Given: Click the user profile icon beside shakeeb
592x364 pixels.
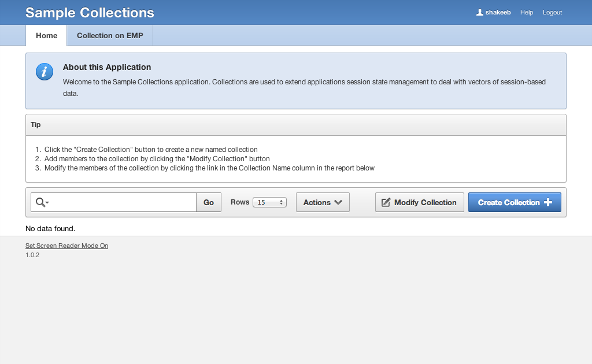Looking at the screenshot, I should pos(479,12).
